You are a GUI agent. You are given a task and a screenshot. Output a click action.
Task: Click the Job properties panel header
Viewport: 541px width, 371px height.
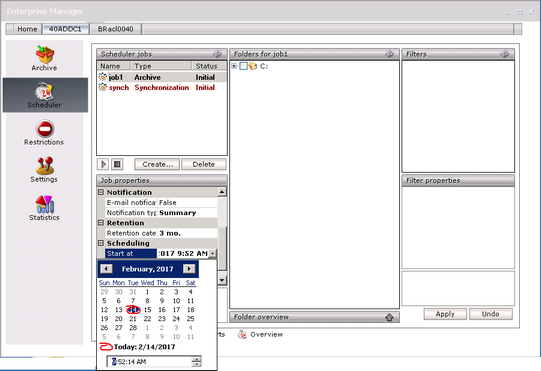click(162, 180)
